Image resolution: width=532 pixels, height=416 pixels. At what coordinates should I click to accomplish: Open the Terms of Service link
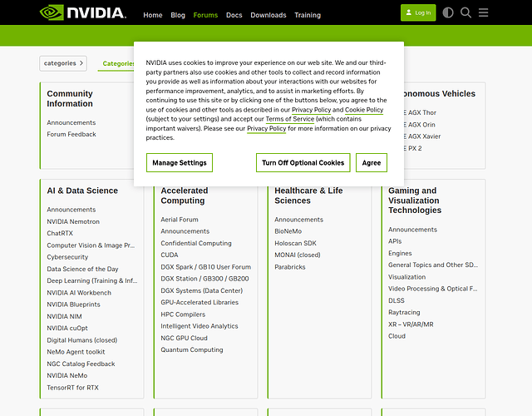coord(290,119)
